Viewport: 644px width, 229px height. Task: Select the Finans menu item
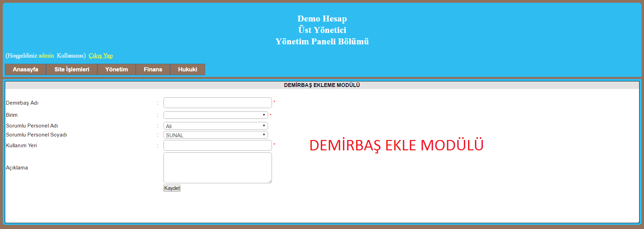153,69
